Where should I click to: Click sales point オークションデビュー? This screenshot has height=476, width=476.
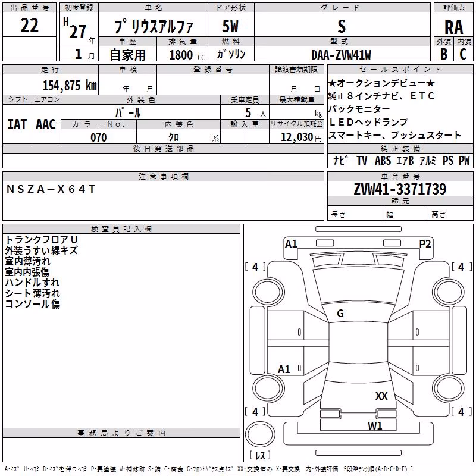(381, 83)
